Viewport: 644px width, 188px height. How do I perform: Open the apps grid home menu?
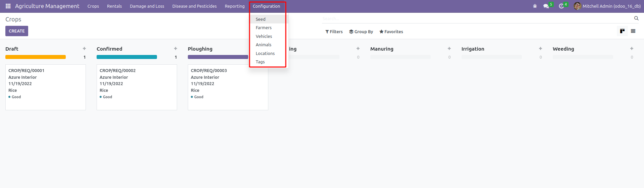(x=8, y=6)
